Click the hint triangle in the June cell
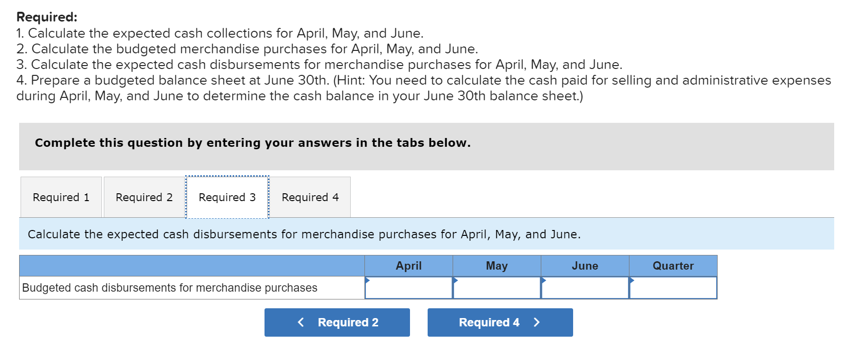Screen dimensions: 868x344 click(543, 280)
